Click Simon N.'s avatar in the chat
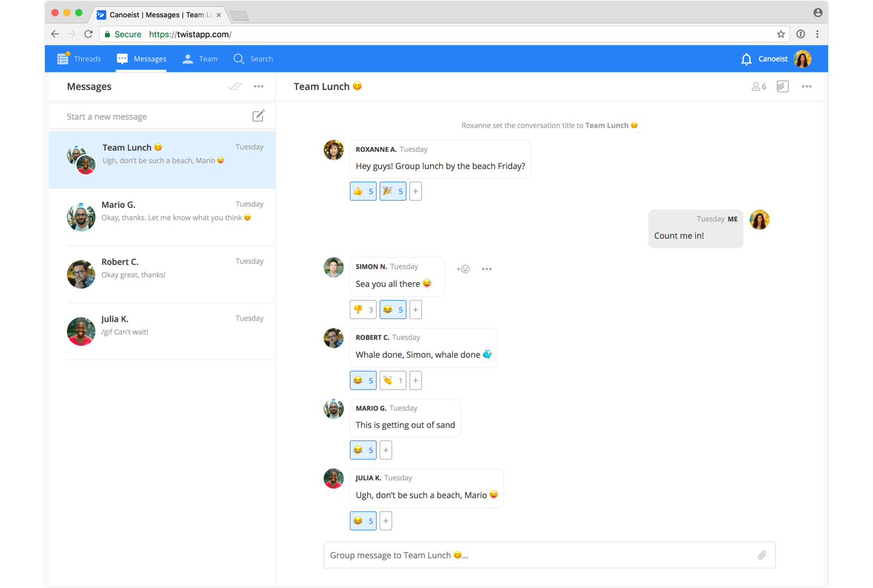 click(x=334, y=267)
